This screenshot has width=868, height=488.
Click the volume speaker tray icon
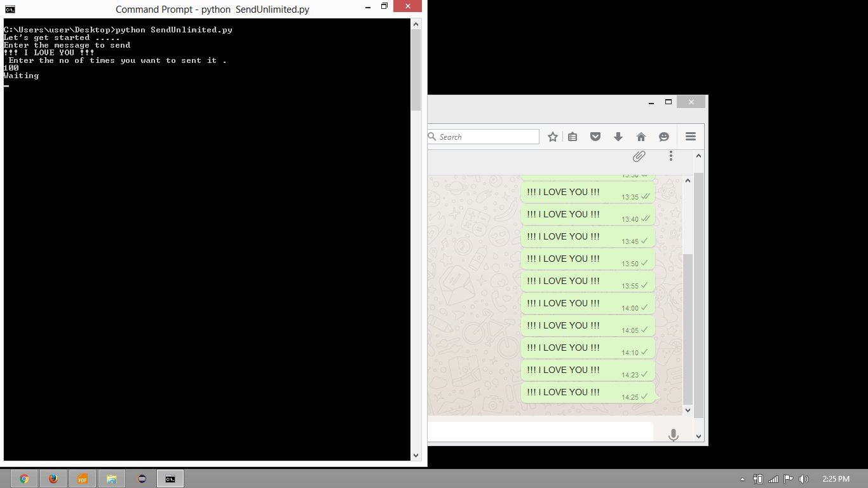point(804,479)
